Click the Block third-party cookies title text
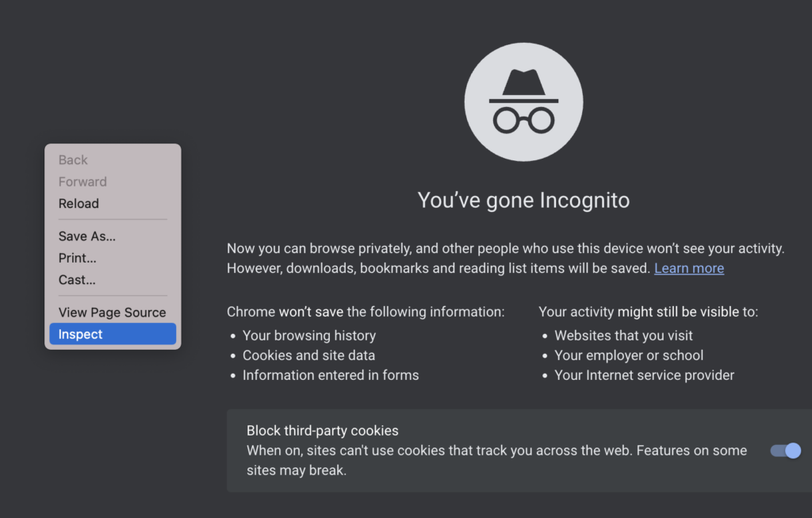 [323, 431]
